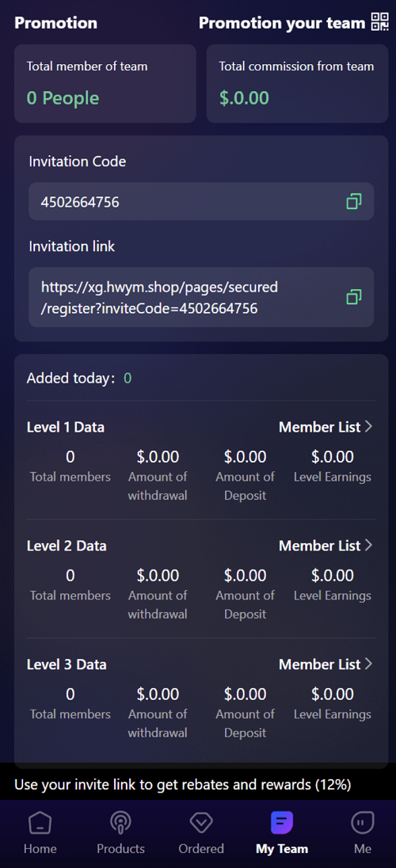Open the QR code icon
This screenshot has width=396, height=868.
point(379,22)
